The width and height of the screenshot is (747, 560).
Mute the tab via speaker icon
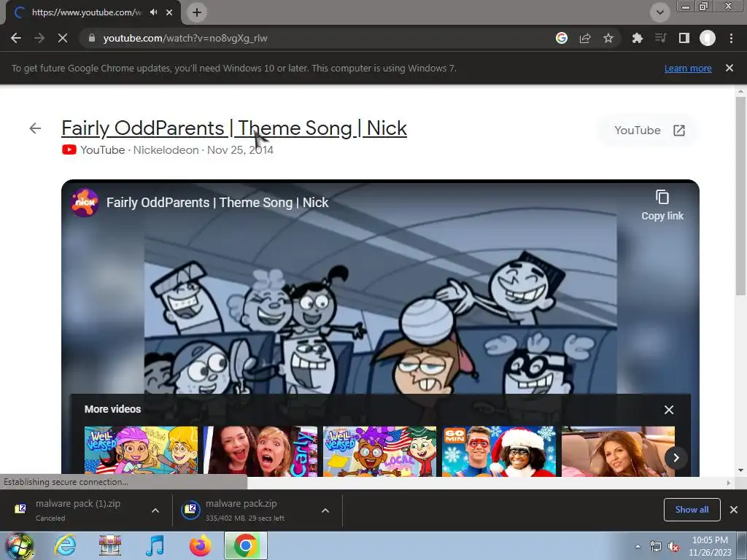click(153, 12)
